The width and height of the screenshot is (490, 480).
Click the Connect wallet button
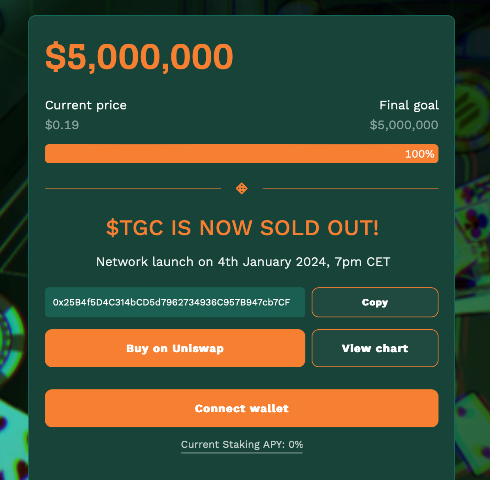point(242,408)
